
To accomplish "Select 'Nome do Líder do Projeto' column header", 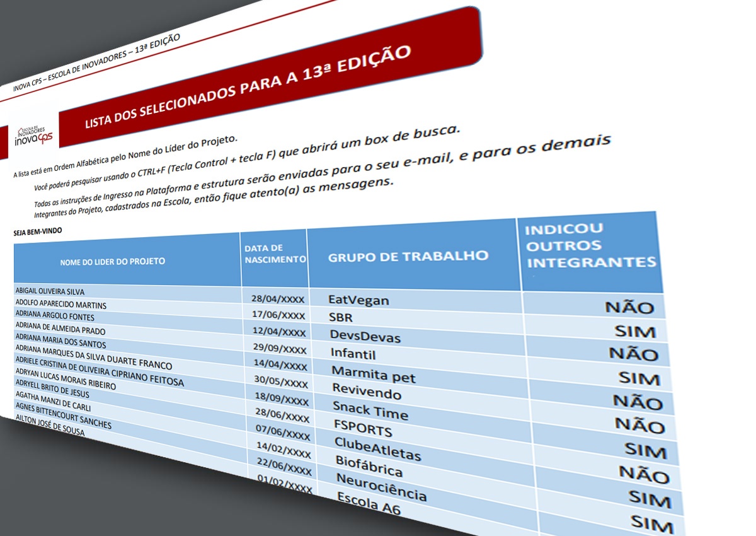I will tap(113, 261).
